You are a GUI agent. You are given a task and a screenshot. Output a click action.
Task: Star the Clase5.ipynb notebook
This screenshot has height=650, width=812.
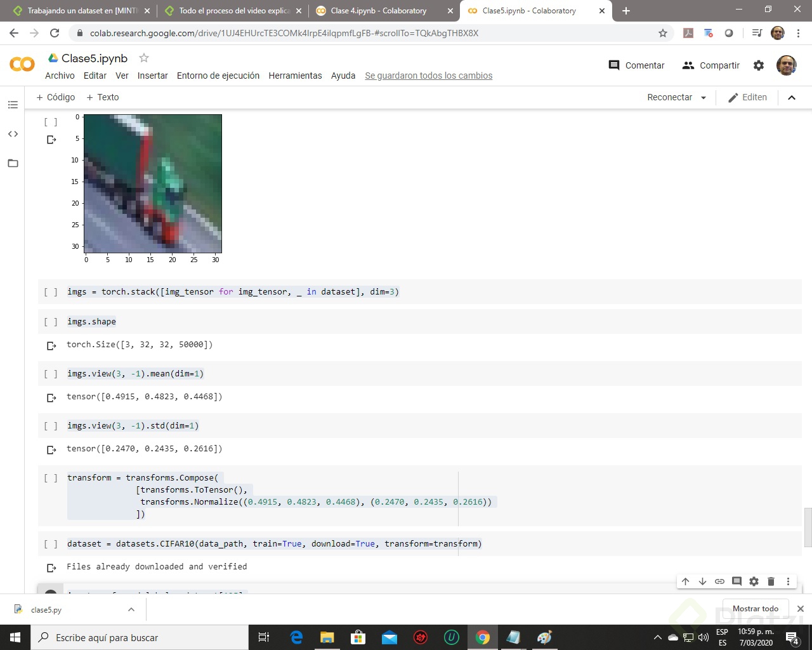pos(144,58)
